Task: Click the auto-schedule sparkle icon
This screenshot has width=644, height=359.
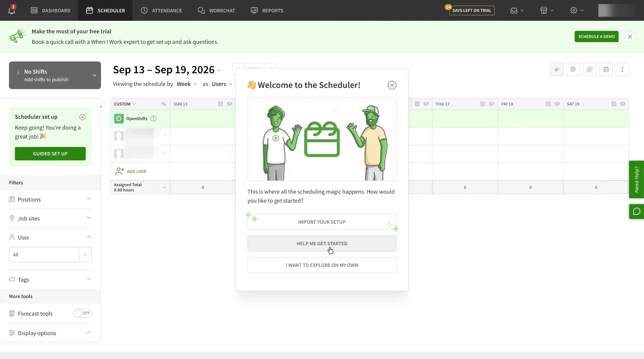Action: [557, 69]
